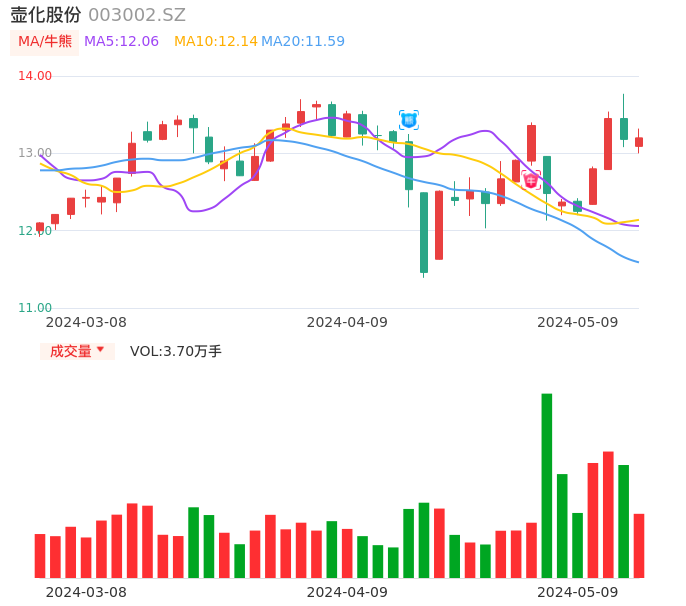Click the last red volume bar on right
The width and height of the screenshot is (686, 606).
(x=639, y=545)
